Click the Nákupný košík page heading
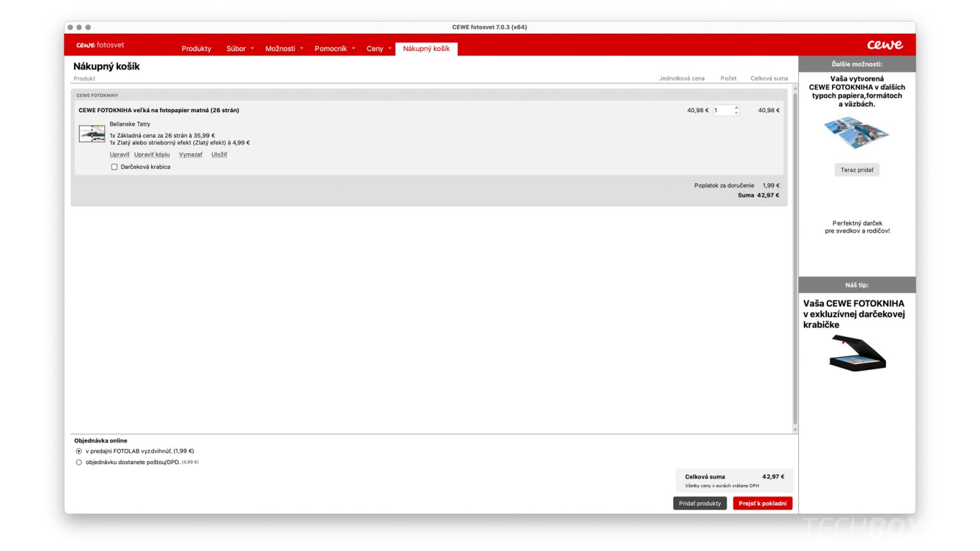The image size is (980, 551). pos(107,66)
